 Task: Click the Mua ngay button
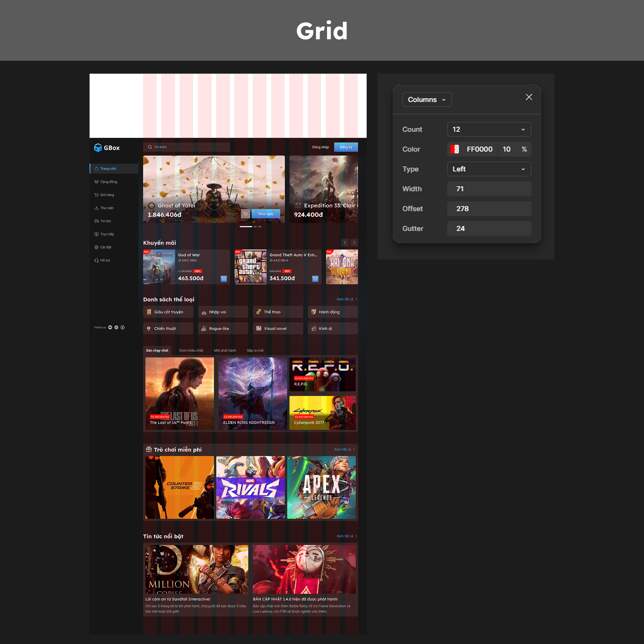(266, 214)
